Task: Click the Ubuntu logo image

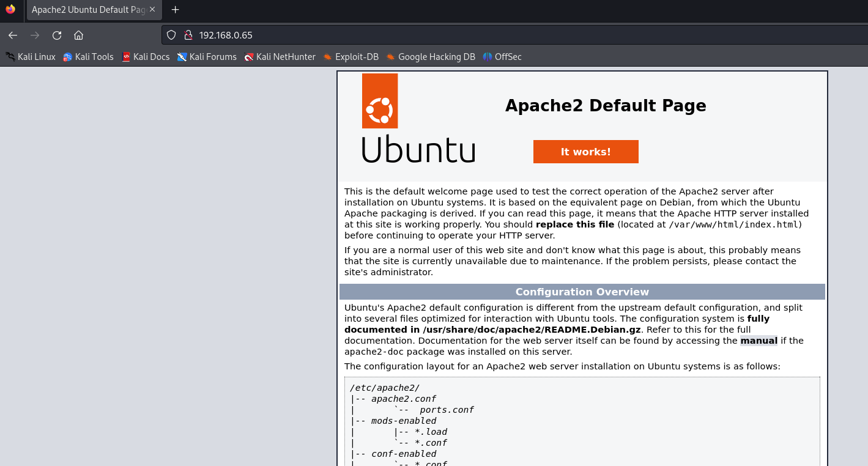Action: (418, 119)
